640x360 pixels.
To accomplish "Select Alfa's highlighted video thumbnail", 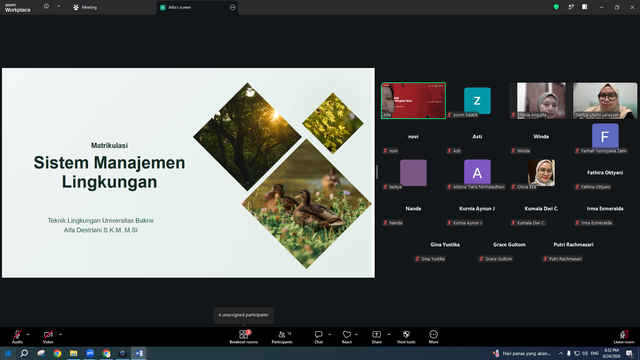I will click(x=413, y=100).
